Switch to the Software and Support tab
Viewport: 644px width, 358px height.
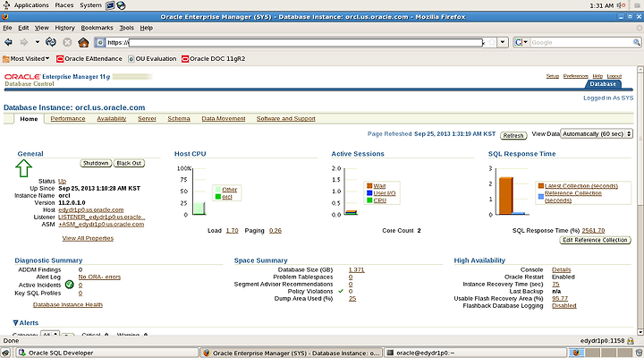point(286,119)
